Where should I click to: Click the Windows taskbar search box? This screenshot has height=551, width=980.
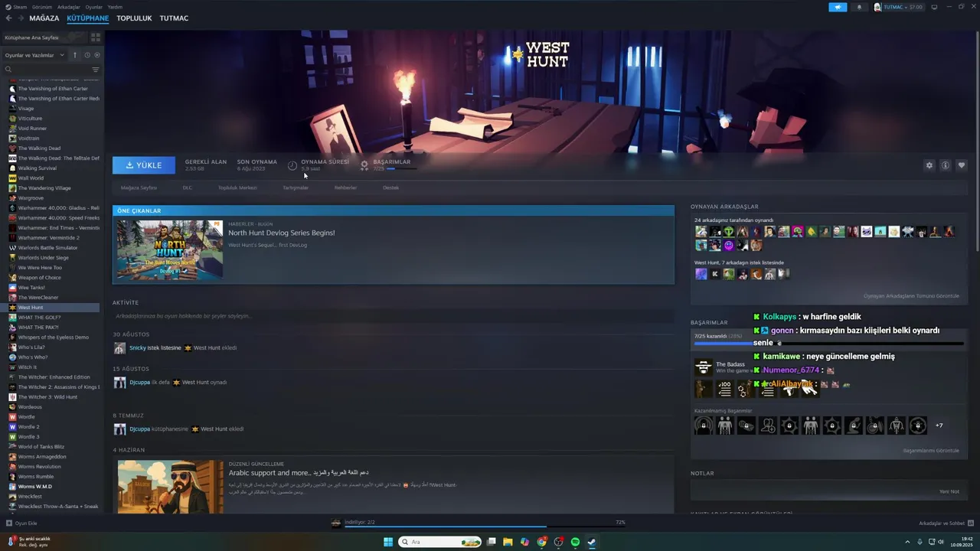pos(439,542)
